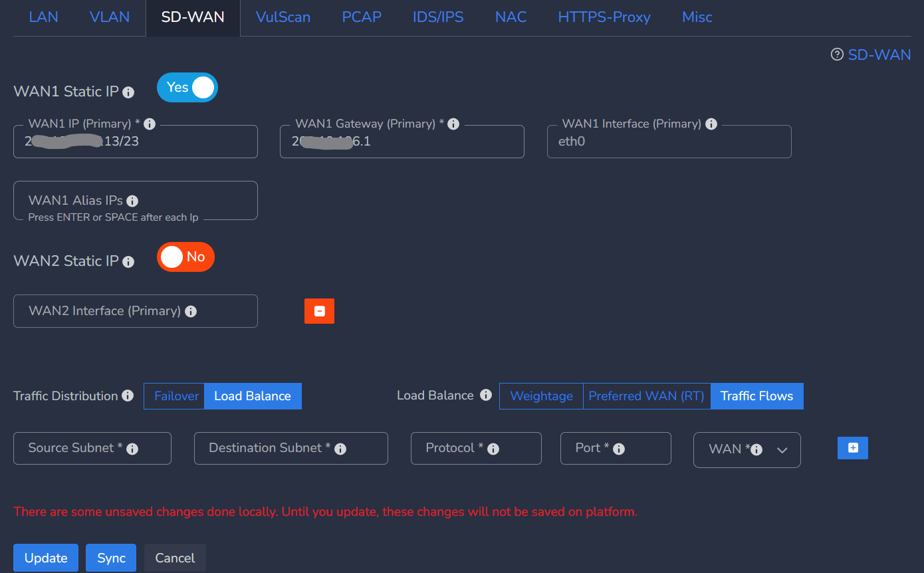Image resolution: width=924 pixels, height=573 pixels.
Task: Toggle the WAN1 Static IP switch off
Action: tap(187, 87)
